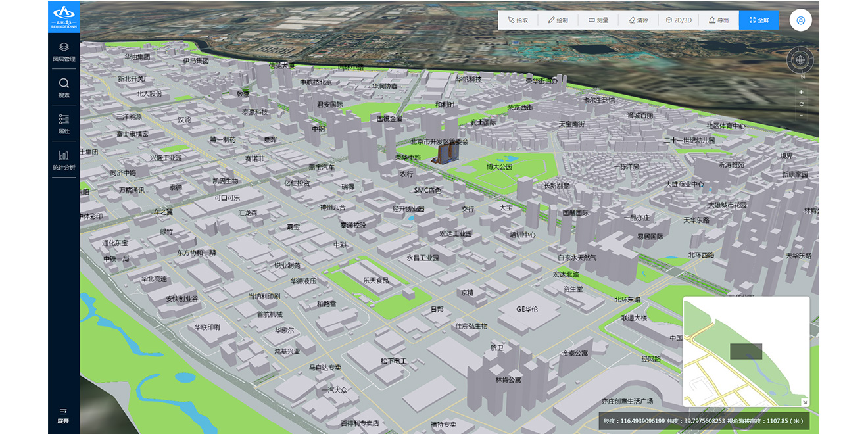Image resolution: width=868 pixels, height=434 pixels.
Task: Click the user profile avatar icon
Action: coord(800,20)
